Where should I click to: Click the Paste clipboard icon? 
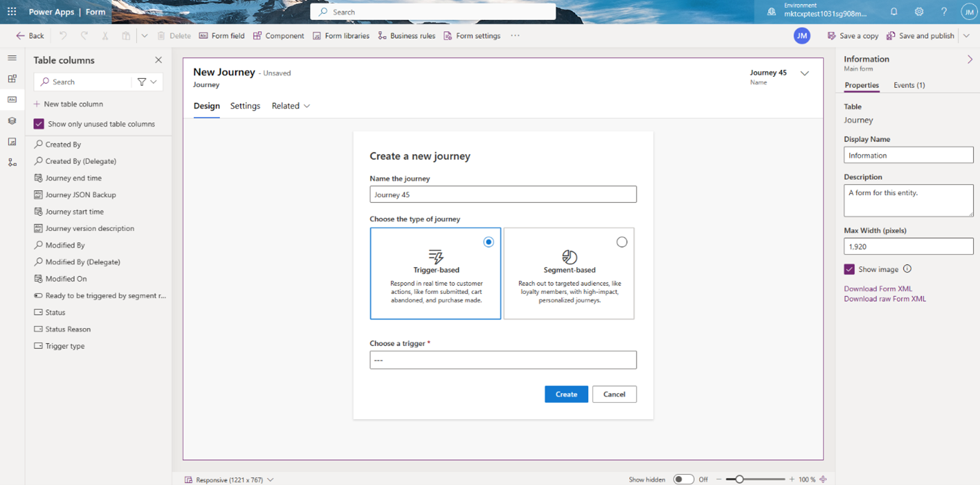(126, 36)
